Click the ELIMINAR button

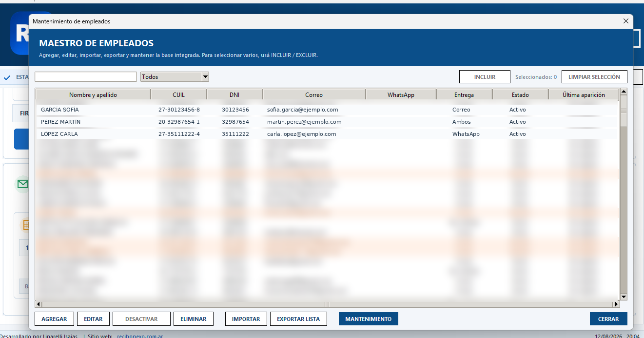tap(194, 319)
